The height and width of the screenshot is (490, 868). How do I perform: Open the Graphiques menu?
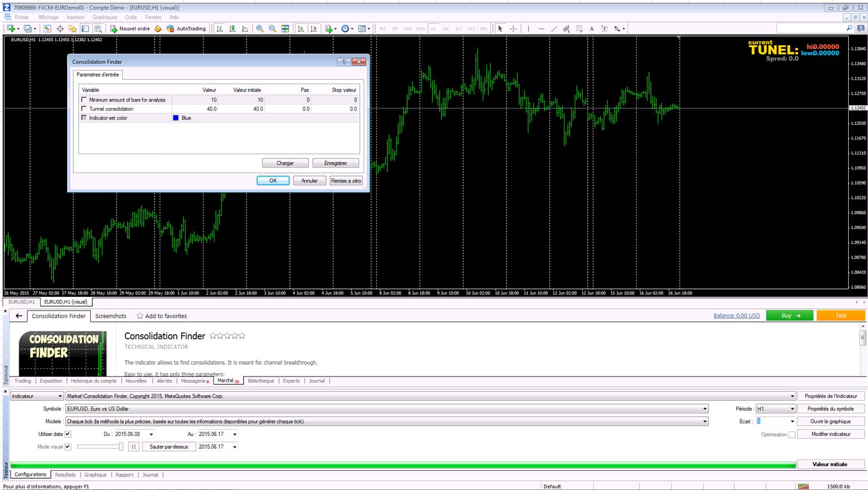pos(105,17)
